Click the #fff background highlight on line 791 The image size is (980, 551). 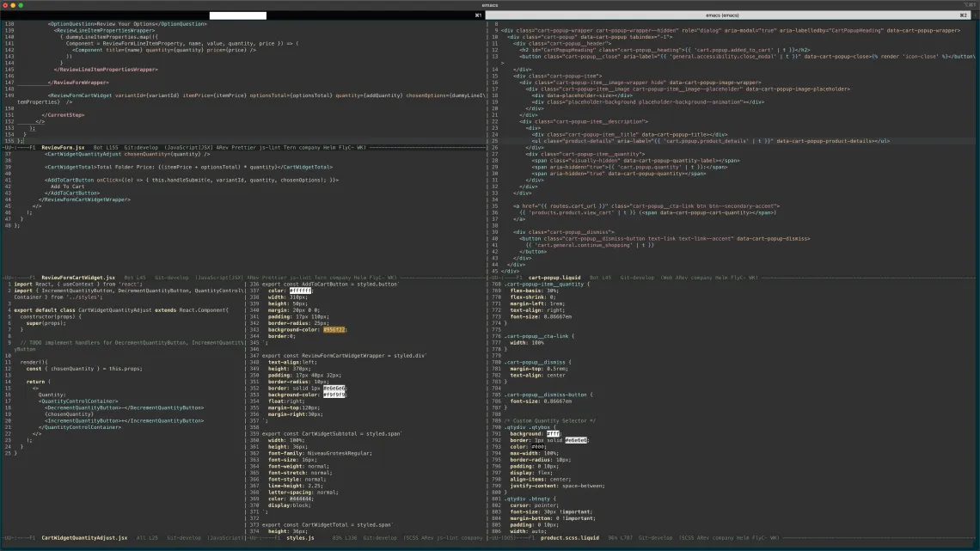[553, 433]
